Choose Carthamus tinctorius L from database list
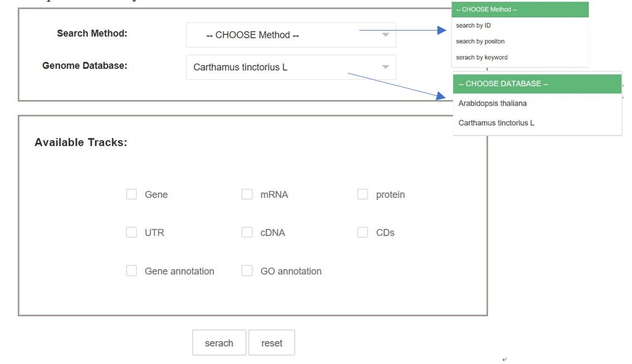 (496, 123)
